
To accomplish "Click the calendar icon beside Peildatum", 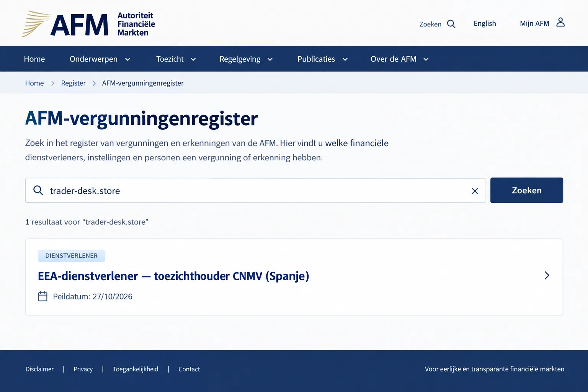I will 43,296.
